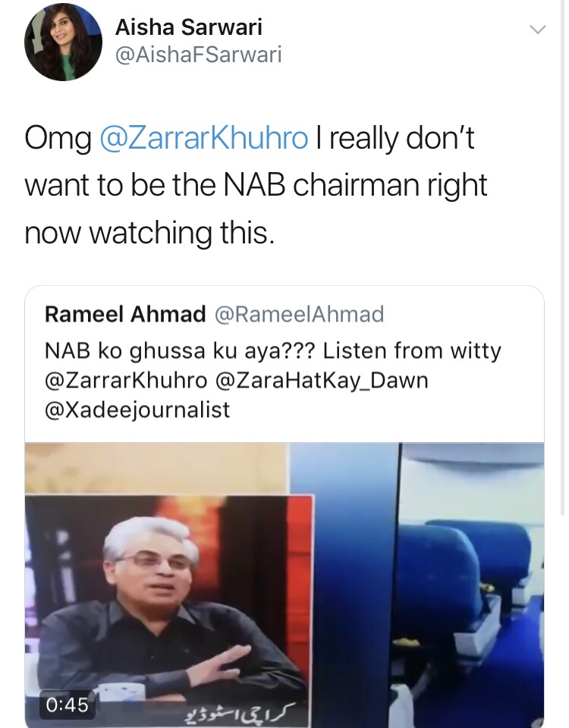This screenshot has width=569, height=728.
Task: Open the @Xadeejournalist mention
Action: click(x=137, y=409)
